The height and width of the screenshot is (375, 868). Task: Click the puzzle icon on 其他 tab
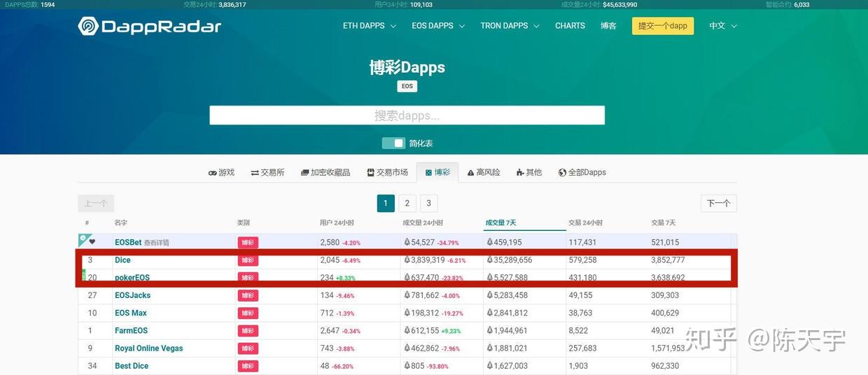[520, 173]
